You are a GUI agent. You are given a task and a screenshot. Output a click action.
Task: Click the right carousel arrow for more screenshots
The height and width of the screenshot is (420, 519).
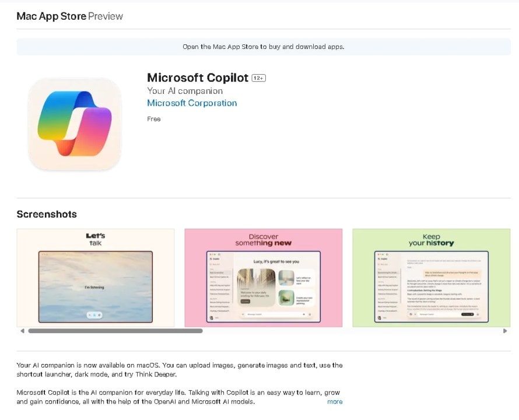point(506,330)
